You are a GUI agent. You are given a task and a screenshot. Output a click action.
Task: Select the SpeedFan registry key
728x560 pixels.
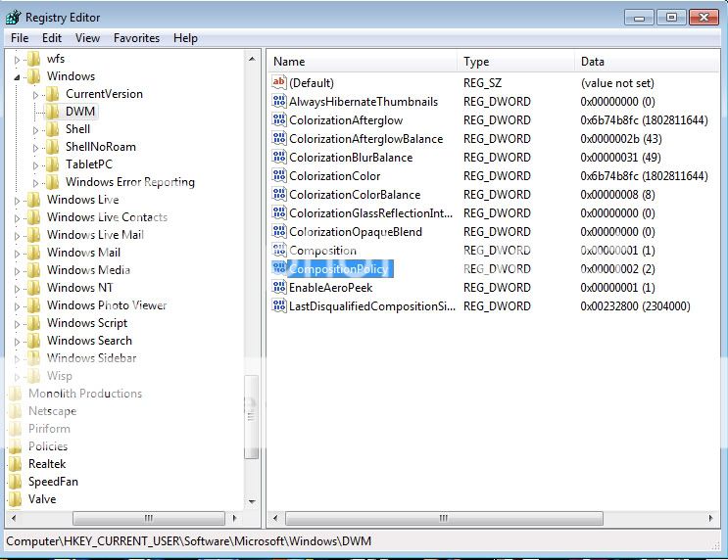[53, 482]
